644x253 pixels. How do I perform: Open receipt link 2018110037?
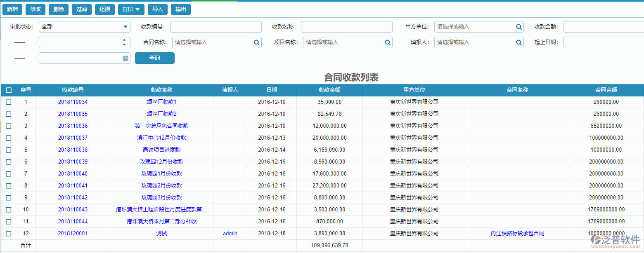[72, 138]
